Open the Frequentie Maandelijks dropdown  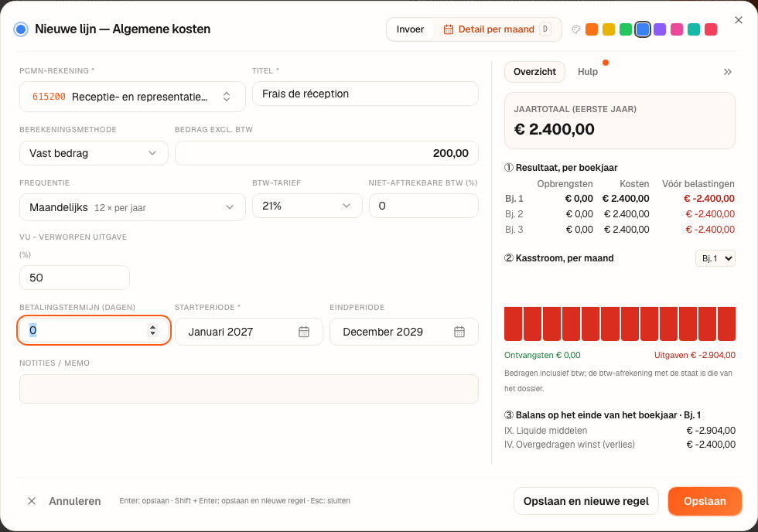(x=132, y=207)
